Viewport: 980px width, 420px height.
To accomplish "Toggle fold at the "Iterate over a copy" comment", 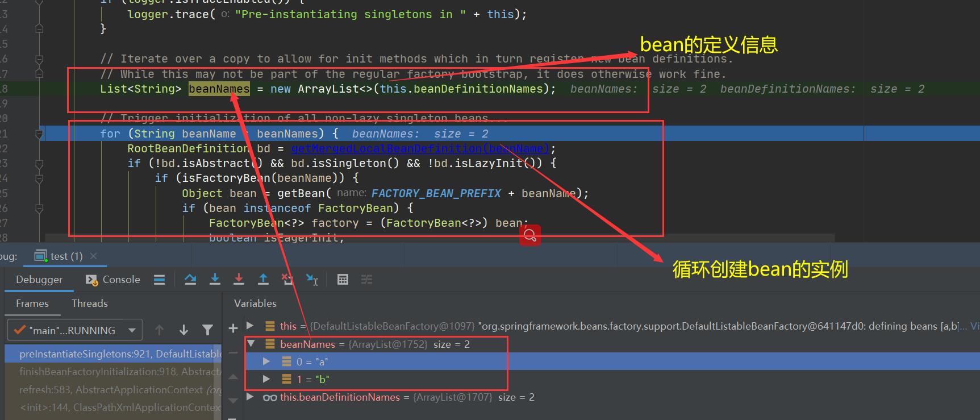I will point(39,59).
